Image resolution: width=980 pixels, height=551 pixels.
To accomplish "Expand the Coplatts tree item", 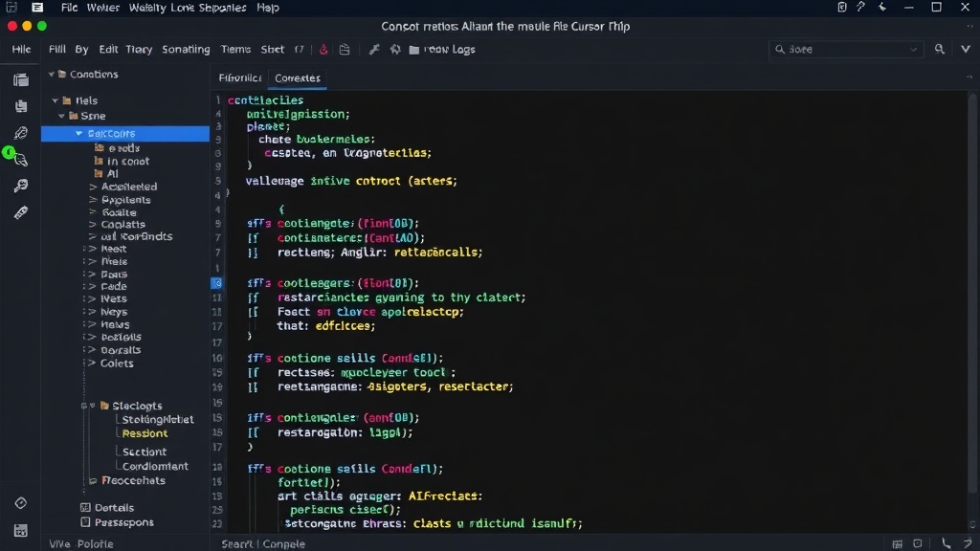I will coord(93,224).
